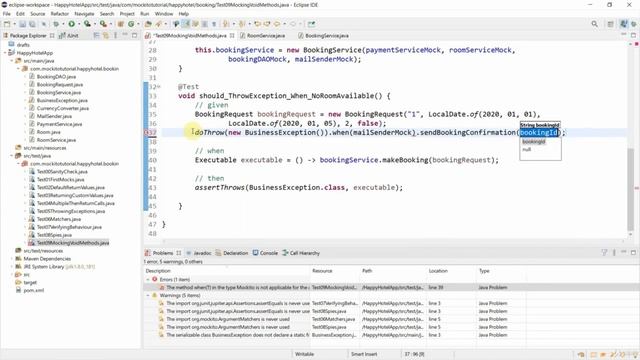The width and height of the screenshot is (640, 360).
Task: Open the Window menu
Action: pos(164,13)
